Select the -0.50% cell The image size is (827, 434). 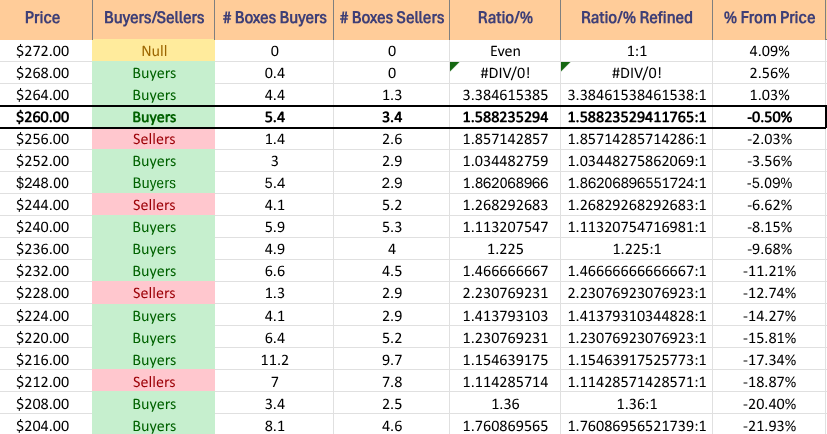tap(768, 117)
